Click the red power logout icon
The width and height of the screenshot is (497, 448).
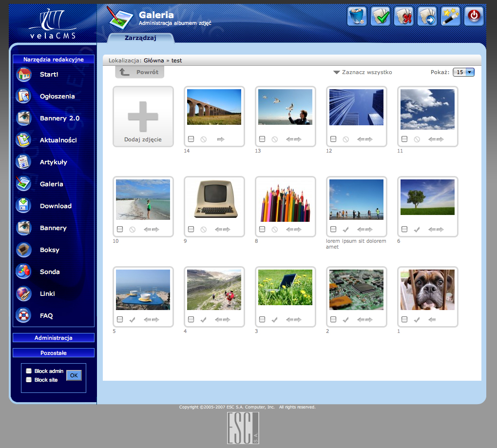[x=474, y=16]
